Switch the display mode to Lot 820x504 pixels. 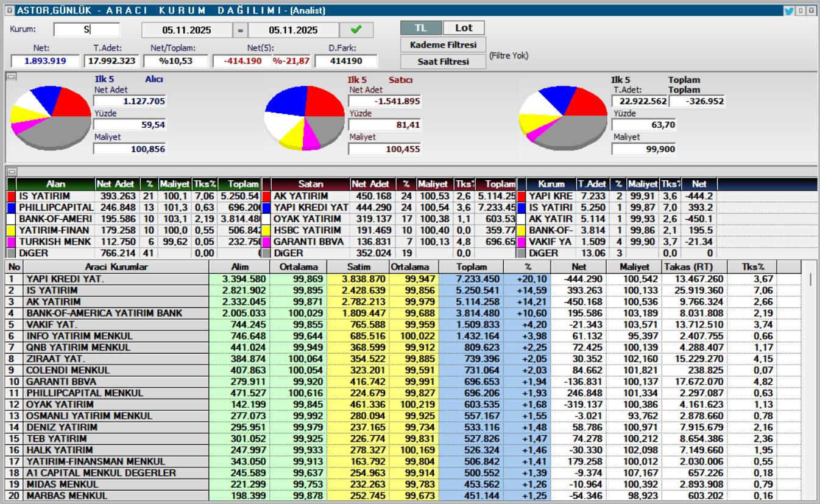coord(463,27)
